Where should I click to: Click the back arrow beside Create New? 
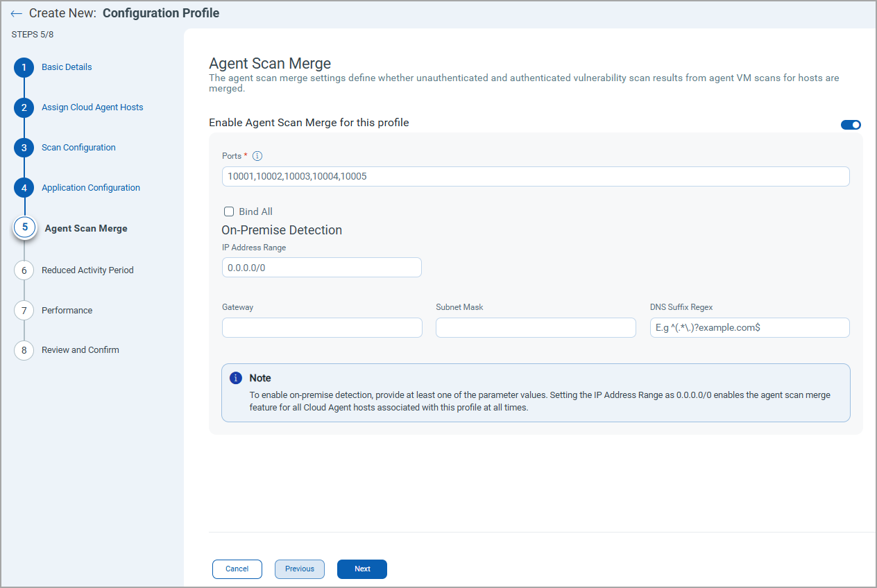coord(17,12)
